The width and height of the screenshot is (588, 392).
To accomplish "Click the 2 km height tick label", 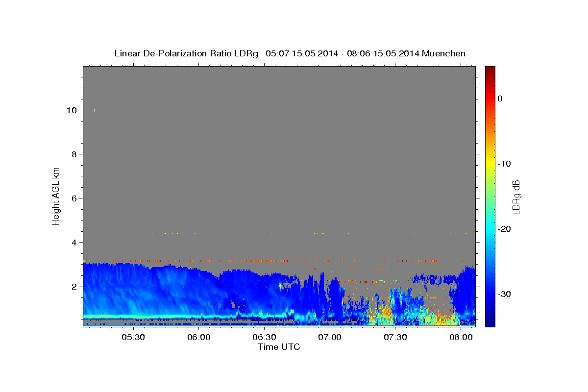I will [73, 287].
